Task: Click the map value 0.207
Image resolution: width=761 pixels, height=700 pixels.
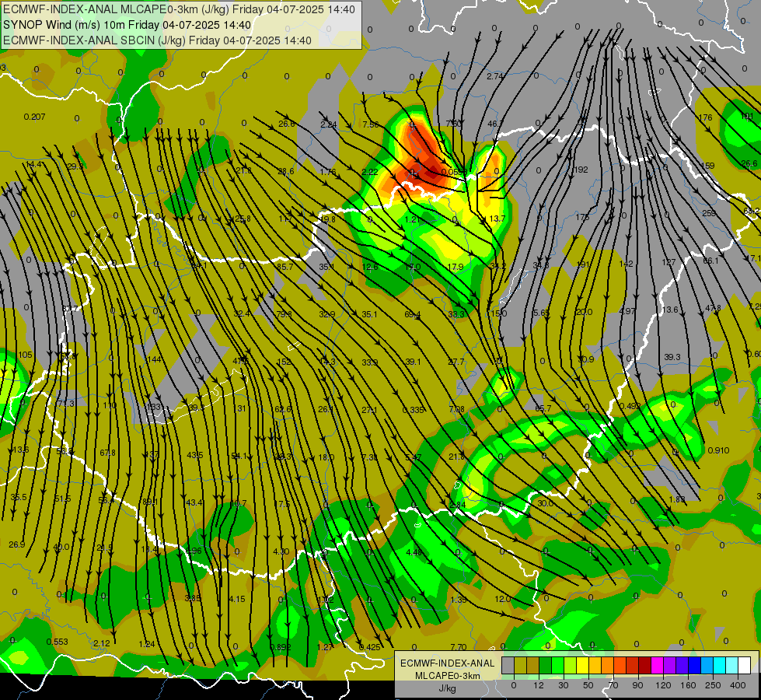Action: tap(34, 117)
